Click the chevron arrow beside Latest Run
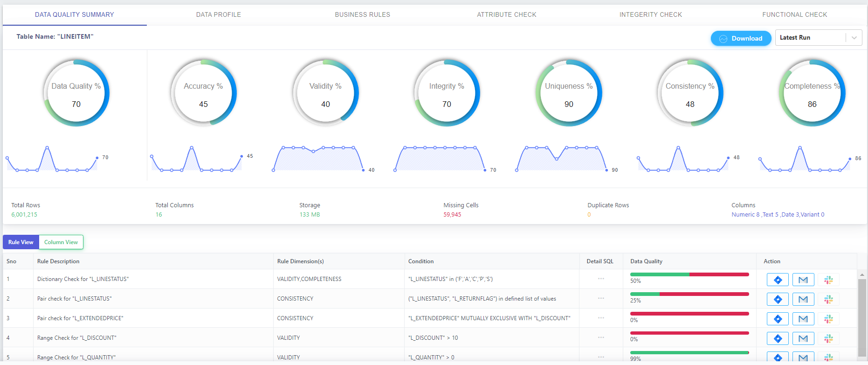868x365 pixels. click(854, 38)
